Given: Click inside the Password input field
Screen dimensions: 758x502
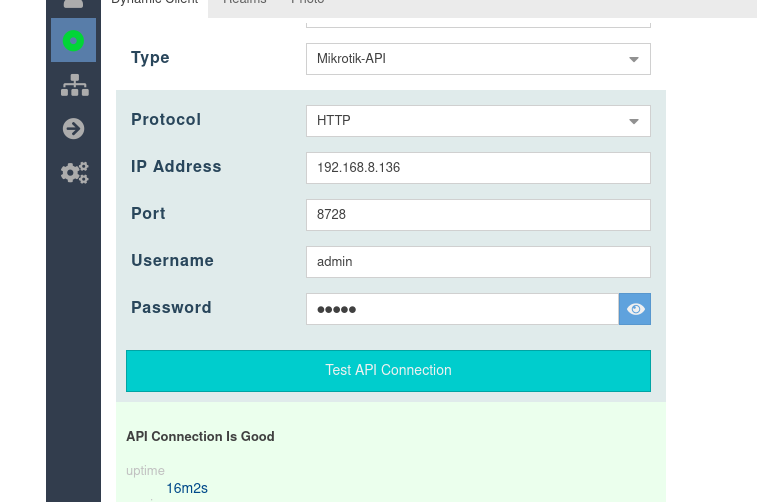Looking at the screenshot, I should click(462, 309).
